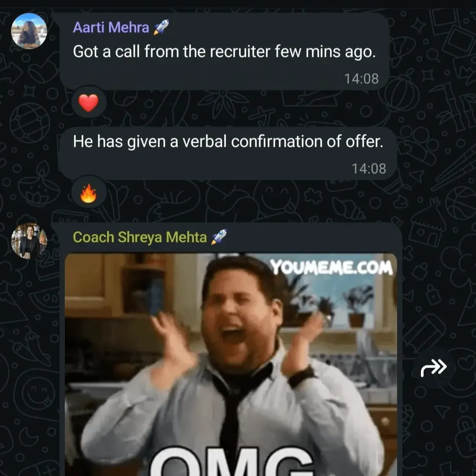
Task: Click the potted plant in the GIF window
Action: coord(357,307)
